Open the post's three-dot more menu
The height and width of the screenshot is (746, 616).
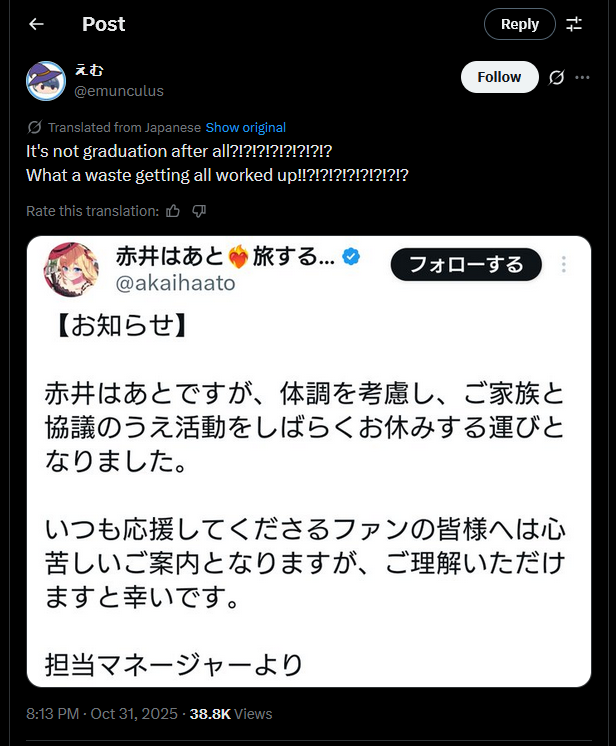point(582,77)
